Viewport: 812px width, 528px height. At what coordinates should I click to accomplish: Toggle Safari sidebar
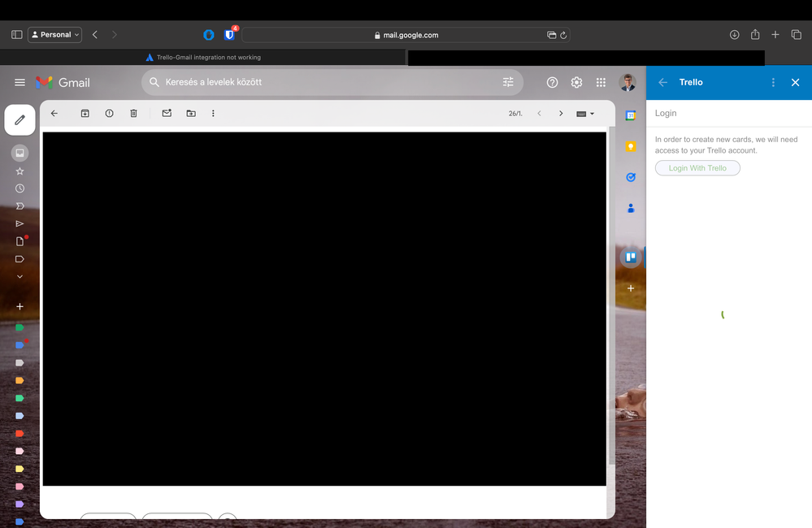(16, 35)
